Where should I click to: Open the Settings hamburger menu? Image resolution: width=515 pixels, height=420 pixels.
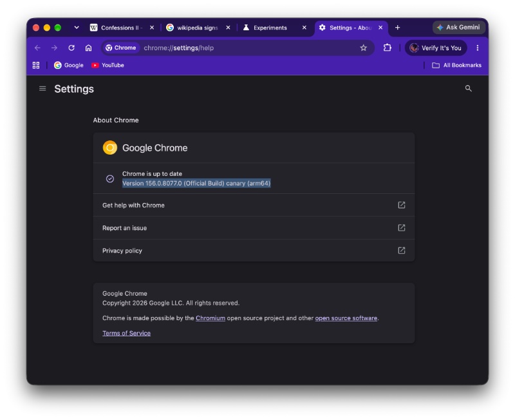tap(42, 89)
